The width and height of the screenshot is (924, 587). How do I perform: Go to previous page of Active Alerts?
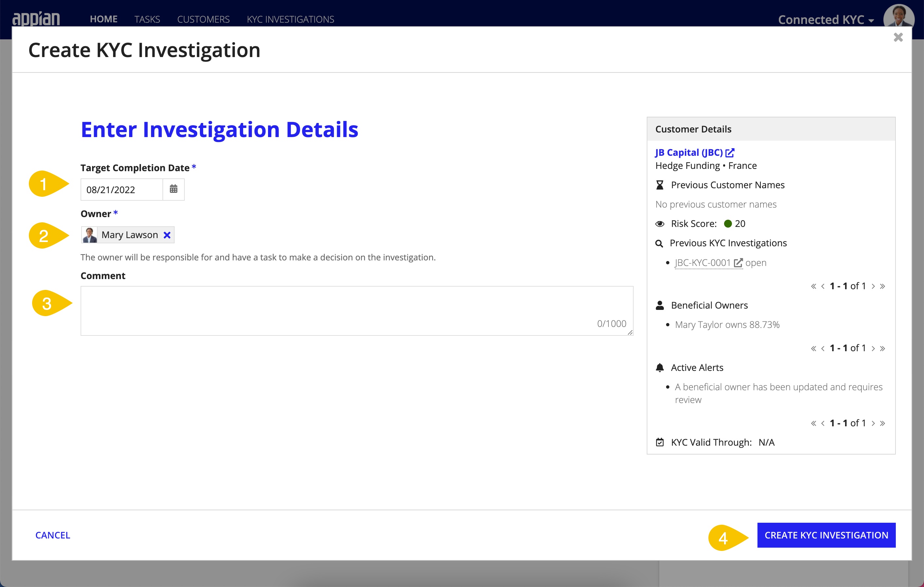tap(823, 423)
